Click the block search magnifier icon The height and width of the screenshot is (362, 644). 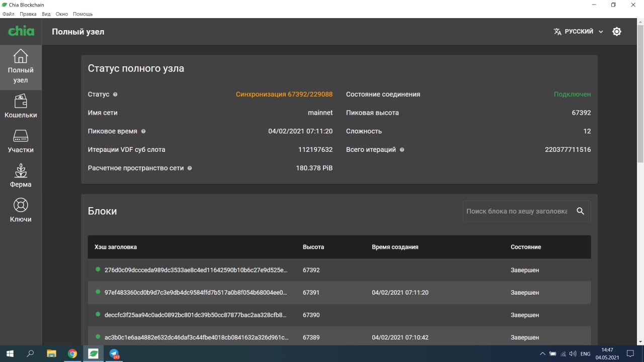click(x=581, y=211)
